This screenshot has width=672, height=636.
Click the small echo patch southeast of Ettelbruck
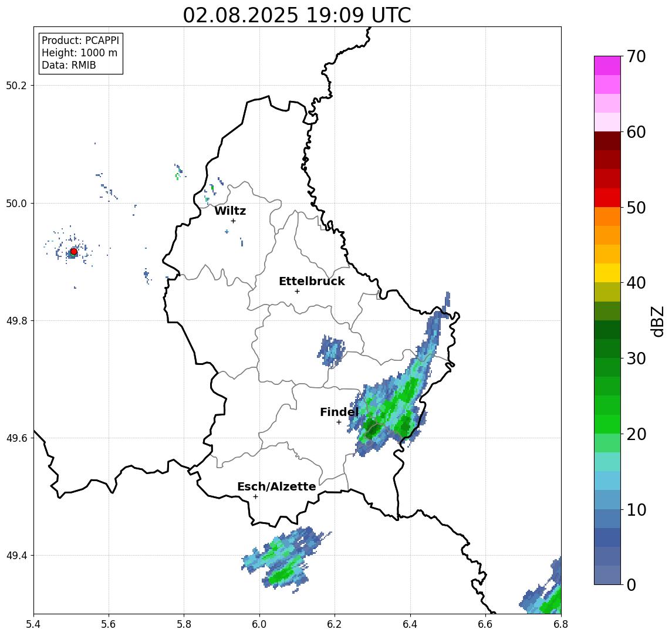point(331,351)
